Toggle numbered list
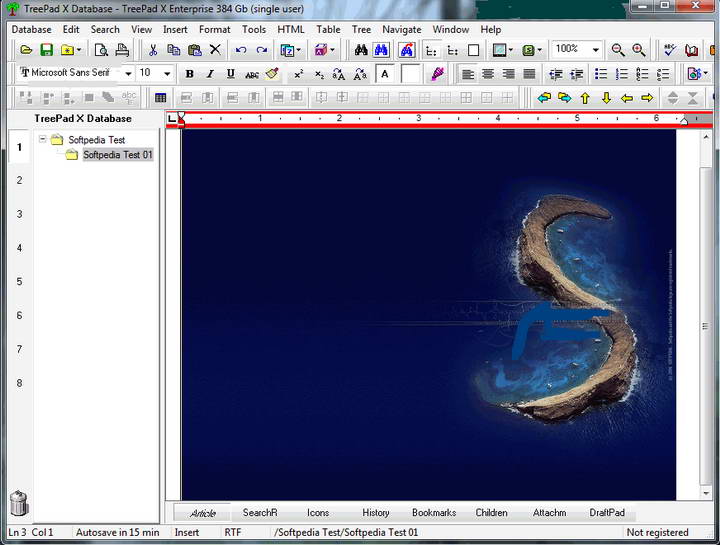The height and width of the screenshot is (545, 720). [621, 74]
